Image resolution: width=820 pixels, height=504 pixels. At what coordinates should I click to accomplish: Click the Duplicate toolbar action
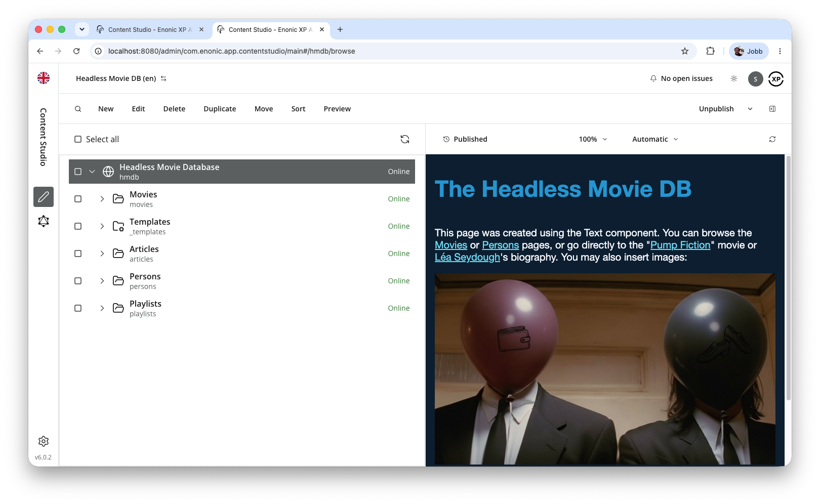click(x=220, y=109)
